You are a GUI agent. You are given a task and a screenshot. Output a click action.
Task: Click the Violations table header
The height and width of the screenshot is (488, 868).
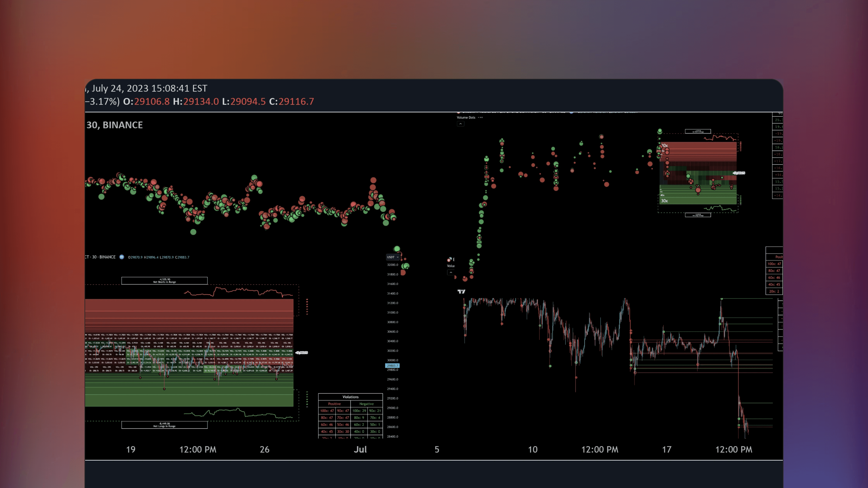click(350, 397)
